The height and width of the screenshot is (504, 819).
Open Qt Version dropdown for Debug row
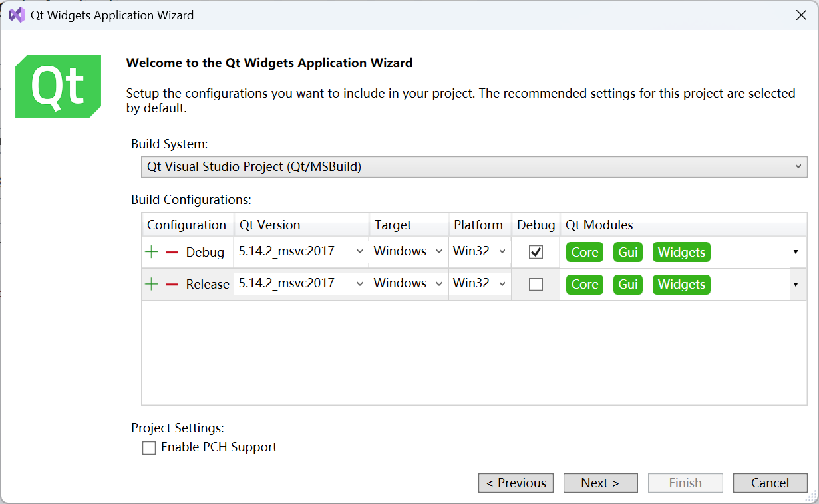tap(301, 251)
